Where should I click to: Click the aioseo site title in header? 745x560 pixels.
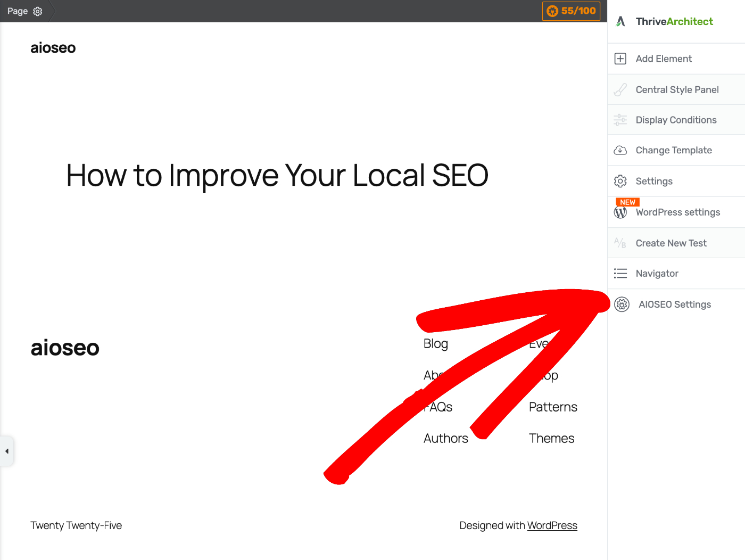tap(53, 48)
